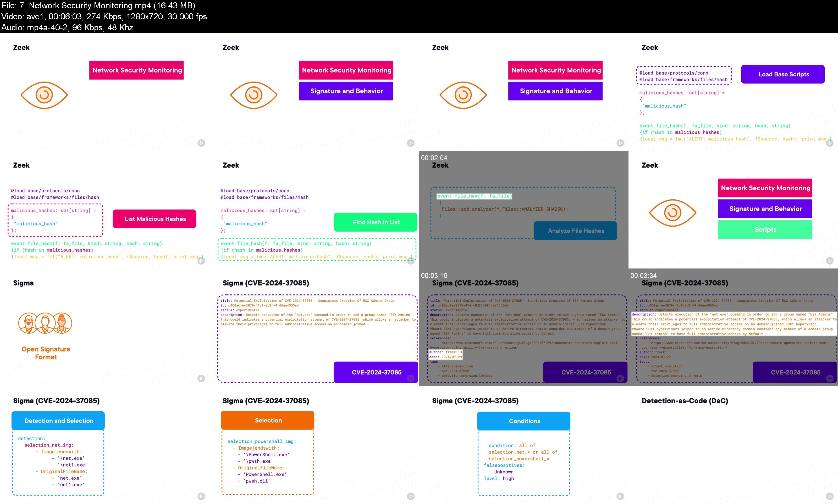
Task: Click the "00:02:04" timestamp
Action: pyautogui.click(x=434, y=158)
